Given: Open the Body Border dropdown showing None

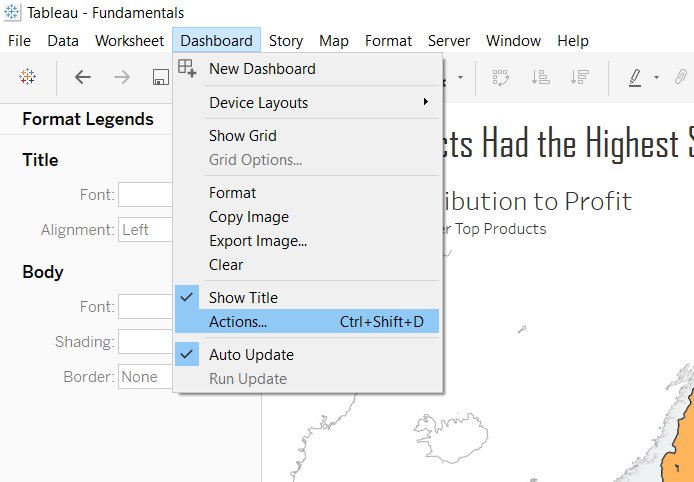Looking at the screenshot, I should click(x=146, y=377).
